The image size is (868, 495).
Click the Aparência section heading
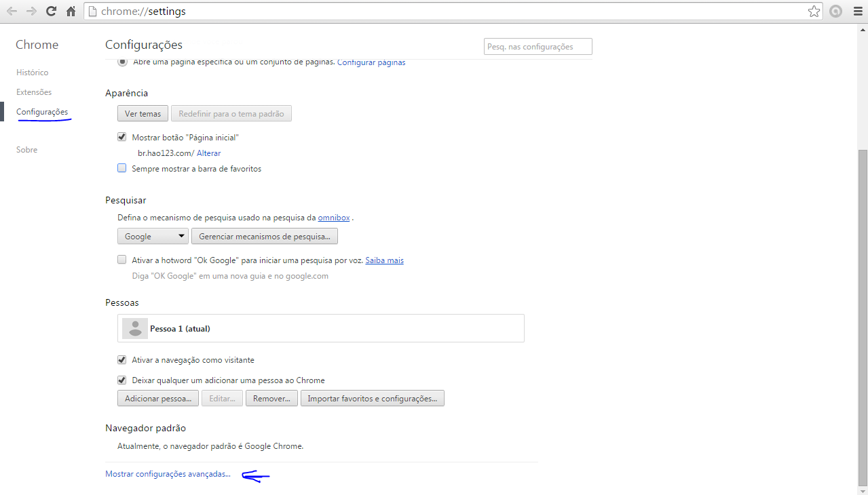click(127, 93)
